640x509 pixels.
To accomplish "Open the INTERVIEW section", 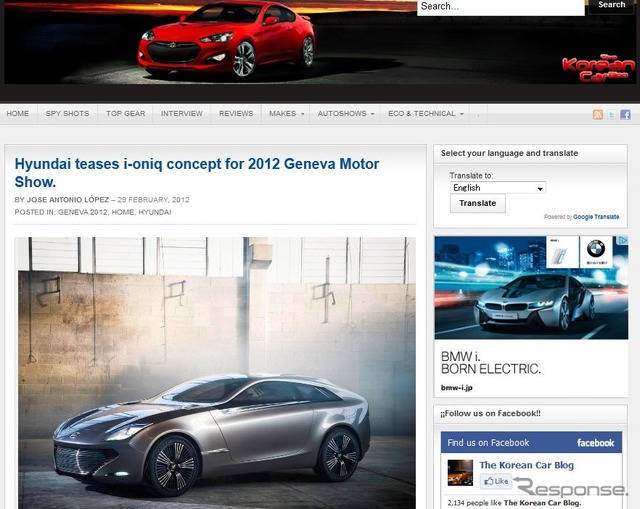I will coord(182,114).
